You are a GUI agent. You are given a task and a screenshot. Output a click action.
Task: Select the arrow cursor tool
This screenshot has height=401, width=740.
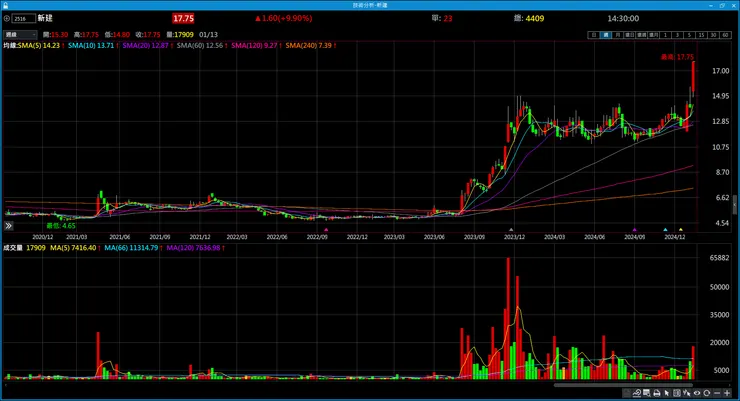pyautogui.click(x=666, y=393)
